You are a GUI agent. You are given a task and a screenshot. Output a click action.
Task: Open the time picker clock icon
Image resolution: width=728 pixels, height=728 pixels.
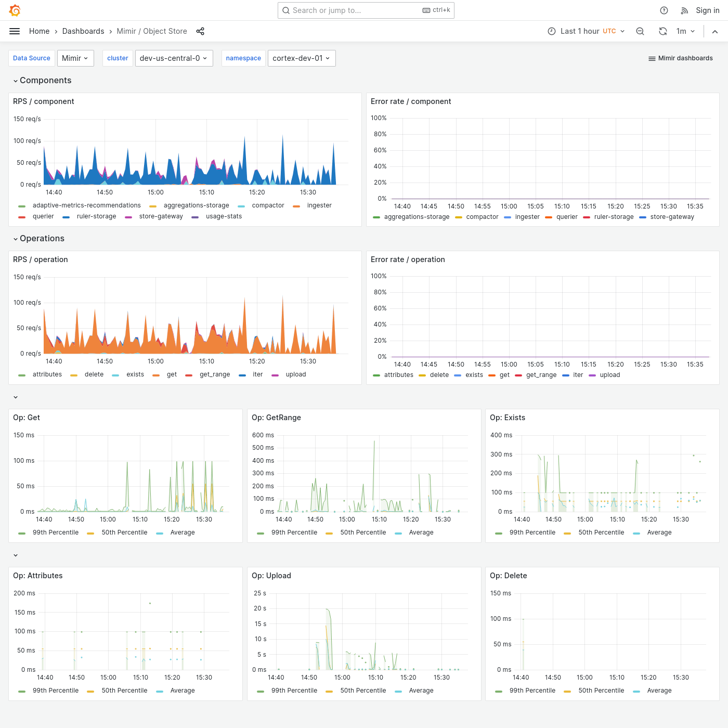pos(551,31)
